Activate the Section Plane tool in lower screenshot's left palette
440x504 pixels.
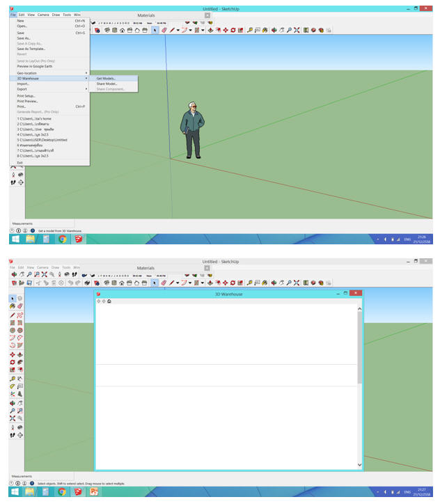click(20, 435)
